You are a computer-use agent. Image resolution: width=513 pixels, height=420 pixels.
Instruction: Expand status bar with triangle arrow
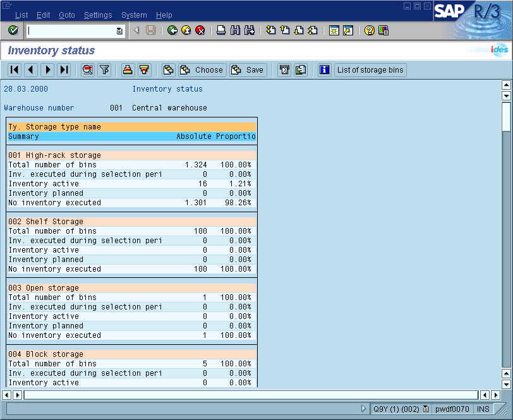pyautogui.click(x=363, y=409)
